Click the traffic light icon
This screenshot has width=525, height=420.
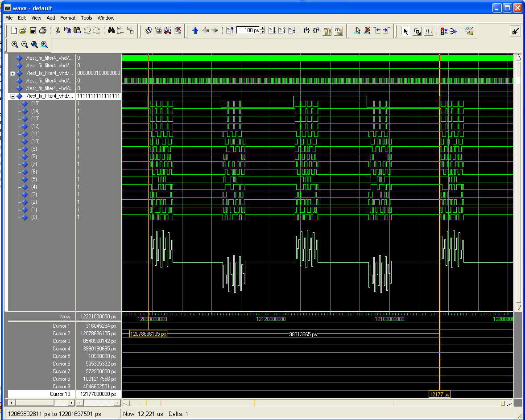click(444, 32)
